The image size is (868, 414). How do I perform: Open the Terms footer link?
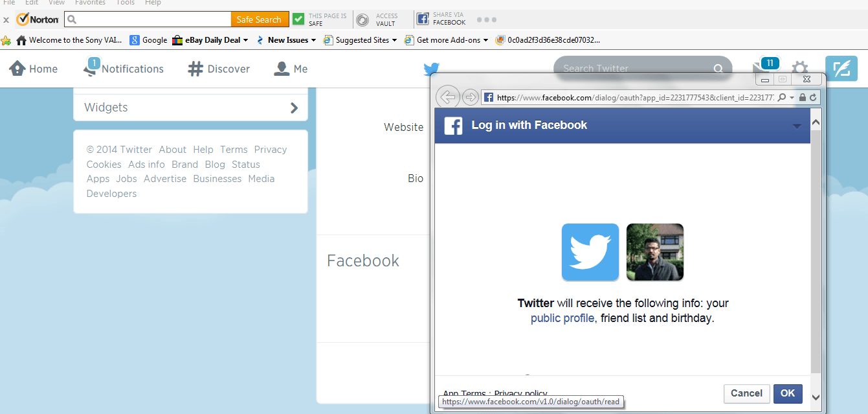tap(234, 150)
